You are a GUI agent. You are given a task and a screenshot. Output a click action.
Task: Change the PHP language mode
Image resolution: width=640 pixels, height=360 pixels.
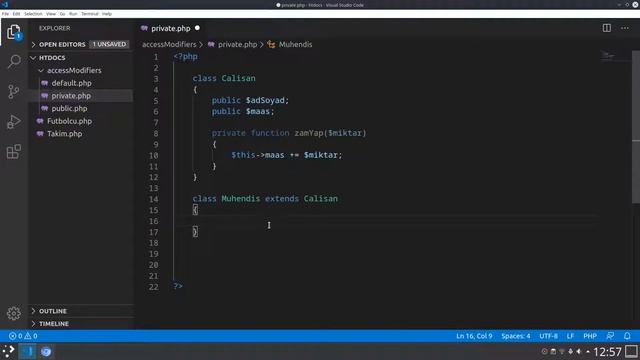(590, 336)
